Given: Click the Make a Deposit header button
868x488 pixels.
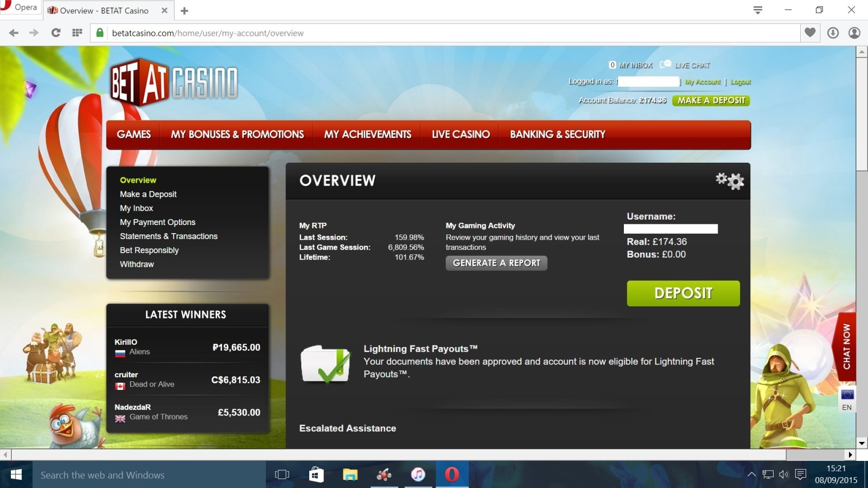Looking at the screenshot, I should (x=711, y=100).
